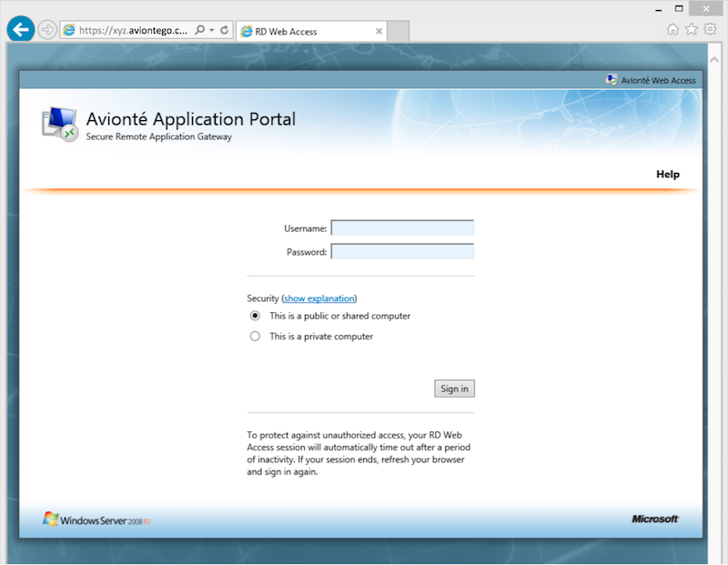Go back using the browser back arrow
This screenshot has height=565, width=728.
[20, 29]
